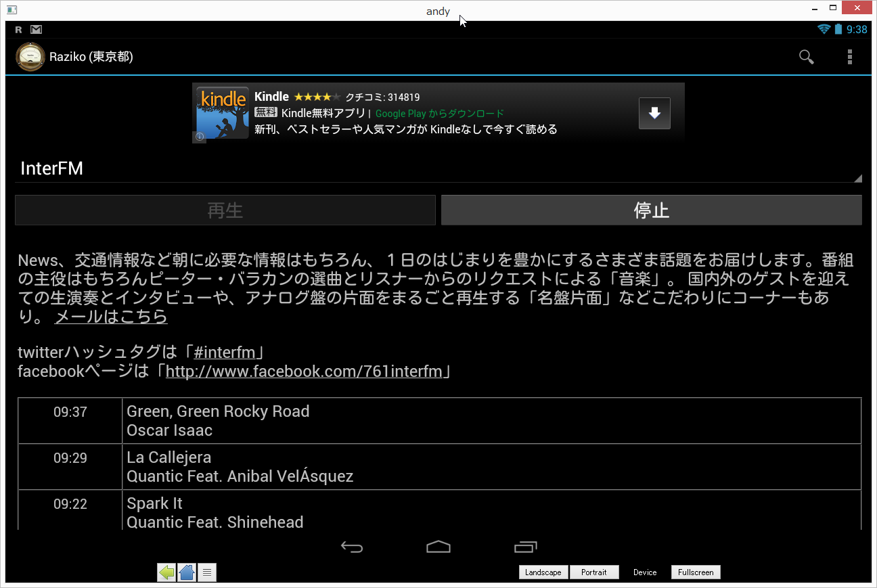This screenshot has width=877, height=588.
Task: Tap the battery status icon
Action: 838,29
